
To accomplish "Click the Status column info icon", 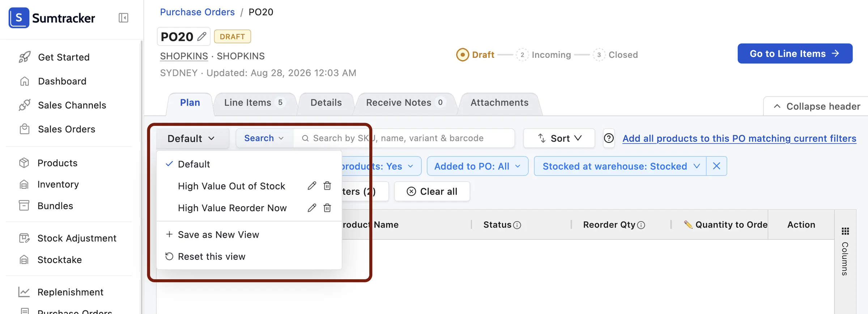I will (517, 225).
